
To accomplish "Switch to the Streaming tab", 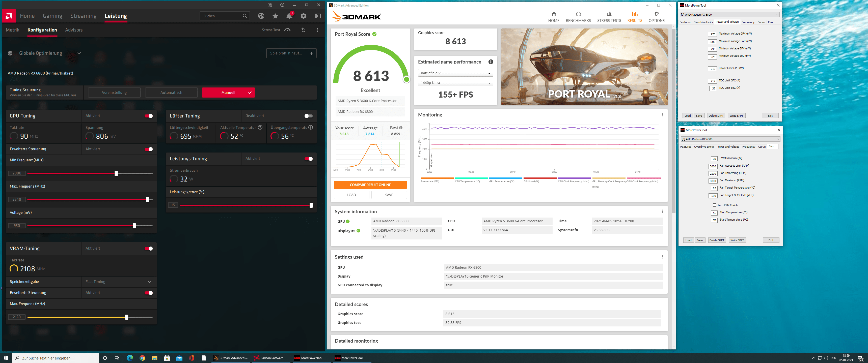I will 83,16.
